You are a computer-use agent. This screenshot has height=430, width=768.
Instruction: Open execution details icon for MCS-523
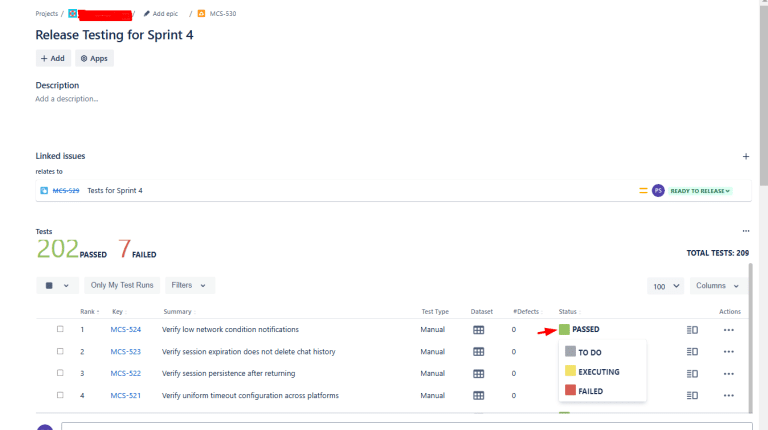(692, 352)
